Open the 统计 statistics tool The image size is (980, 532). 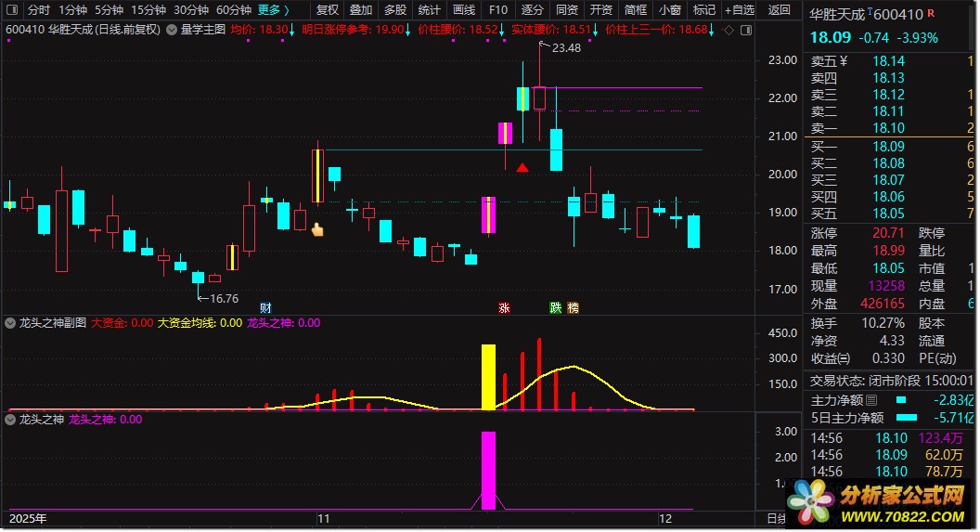(x=430, y=10)
